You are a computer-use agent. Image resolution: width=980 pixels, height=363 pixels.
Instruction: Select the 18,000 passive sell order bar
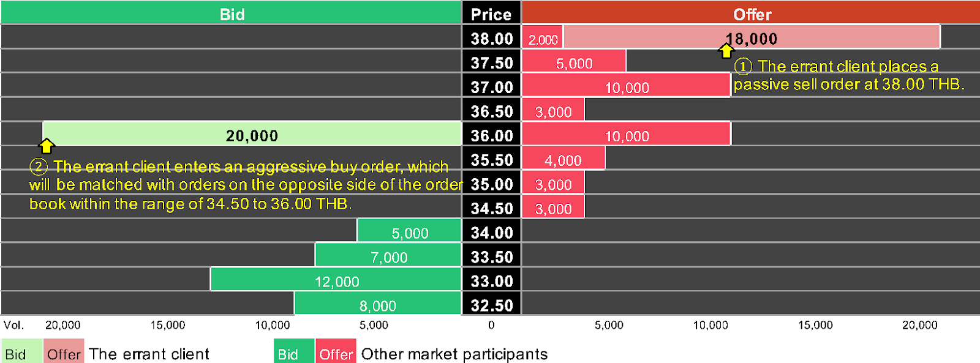tap(752, 37)
